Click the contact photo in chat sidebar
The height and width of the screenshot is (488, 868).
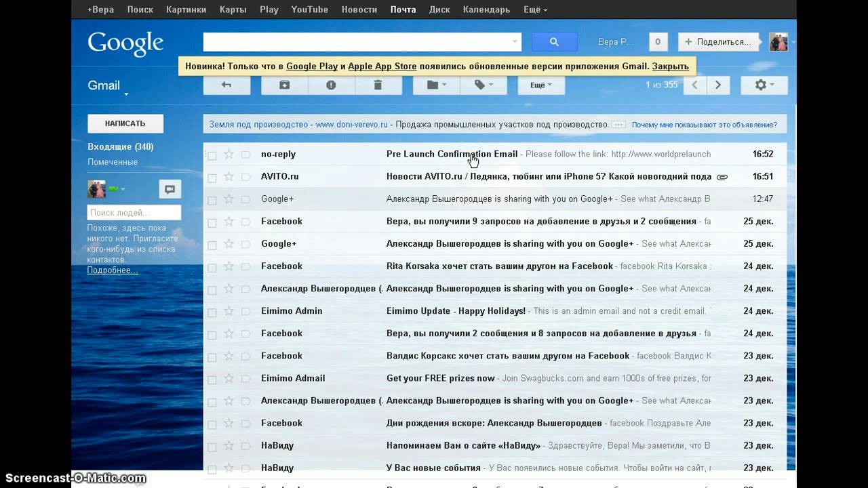tap(96, 189)
